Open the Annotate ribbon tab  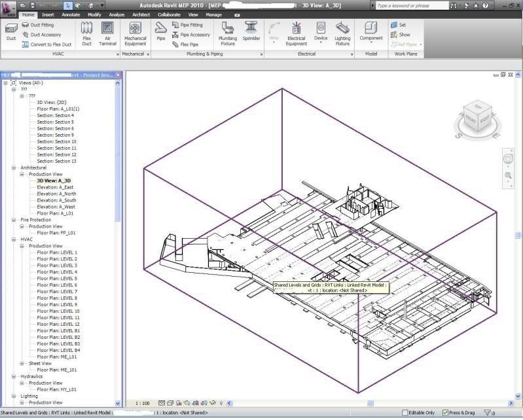click(71, 14)
